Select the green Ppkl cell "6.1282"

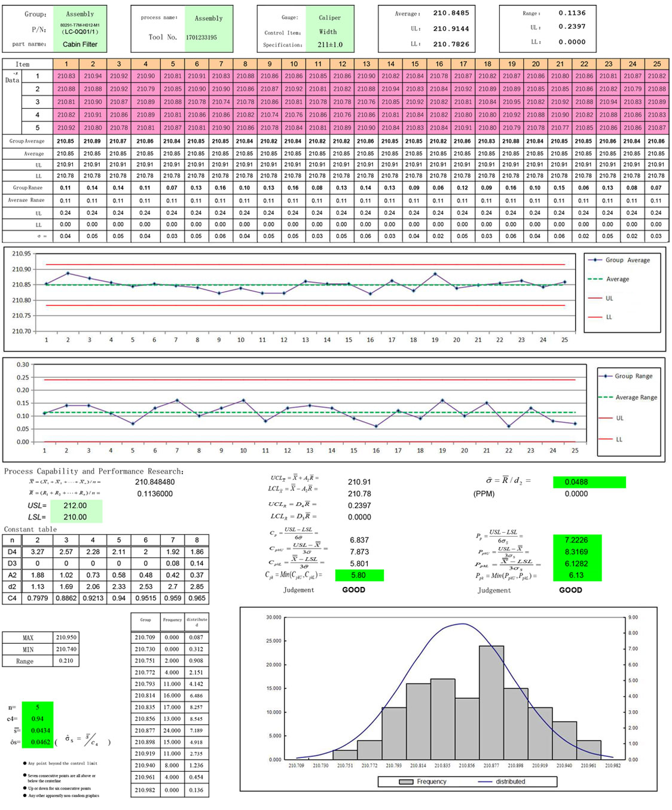(577, 564)
